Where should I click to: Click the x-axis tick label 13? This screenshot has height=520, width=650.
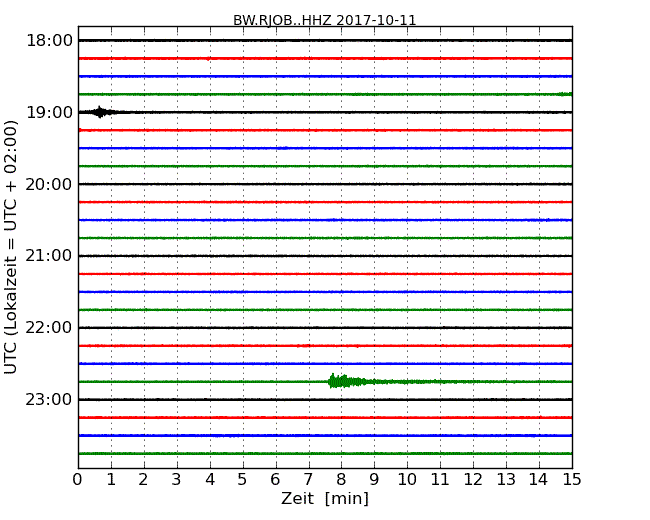pos(506,480)
